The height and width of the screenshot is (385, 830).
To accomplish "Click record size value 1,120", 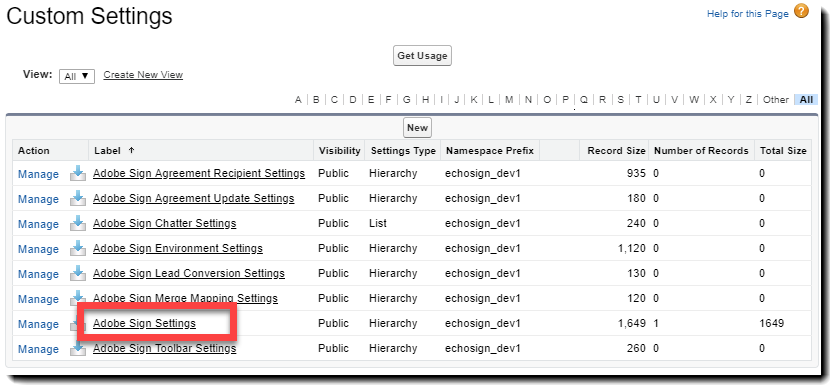I will 631,248.
